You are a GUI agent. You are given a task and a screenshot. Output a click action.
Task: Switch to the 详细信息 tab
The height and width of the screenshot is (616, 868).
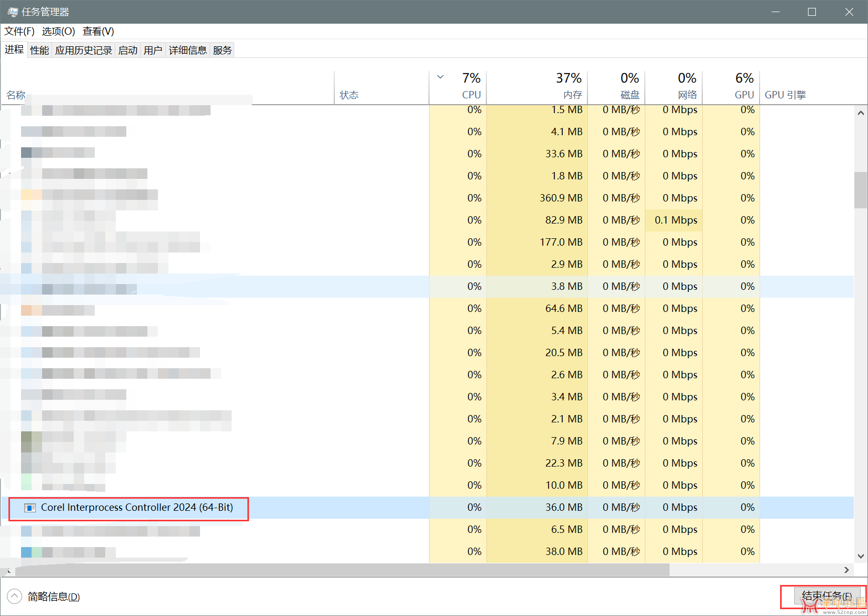188,51
